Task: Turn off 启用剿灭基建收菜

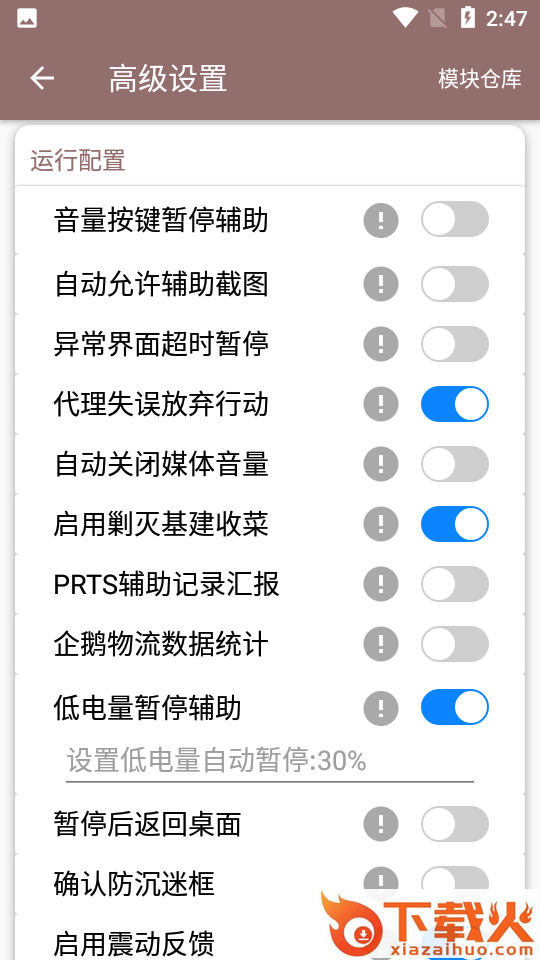Action: coord(455,524)
